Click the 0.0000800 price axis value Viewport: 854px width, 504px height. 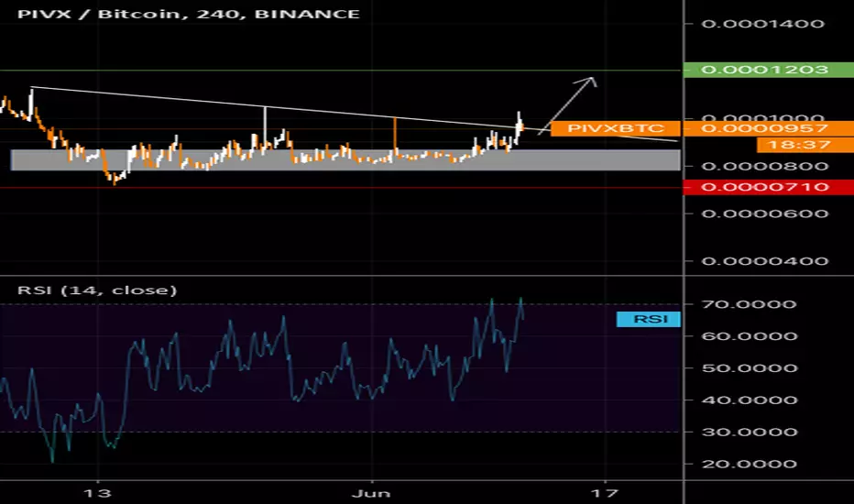(765, 167)
